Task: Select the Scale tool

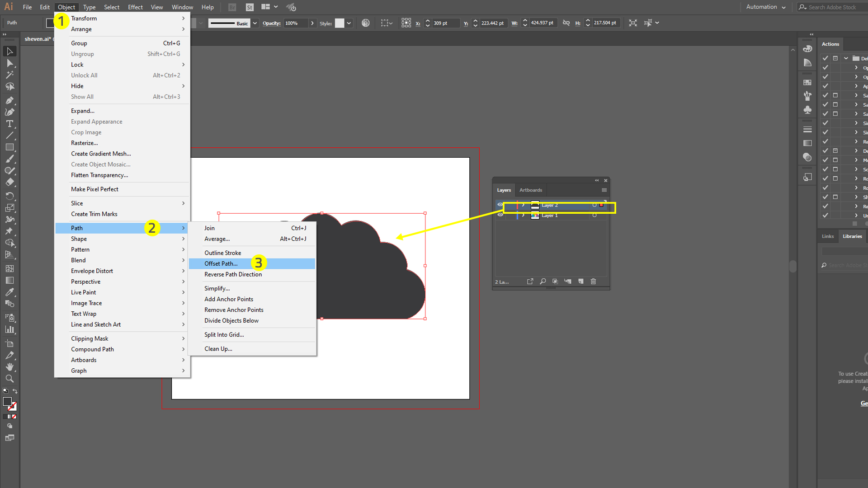Action: [x=9, y=208]
